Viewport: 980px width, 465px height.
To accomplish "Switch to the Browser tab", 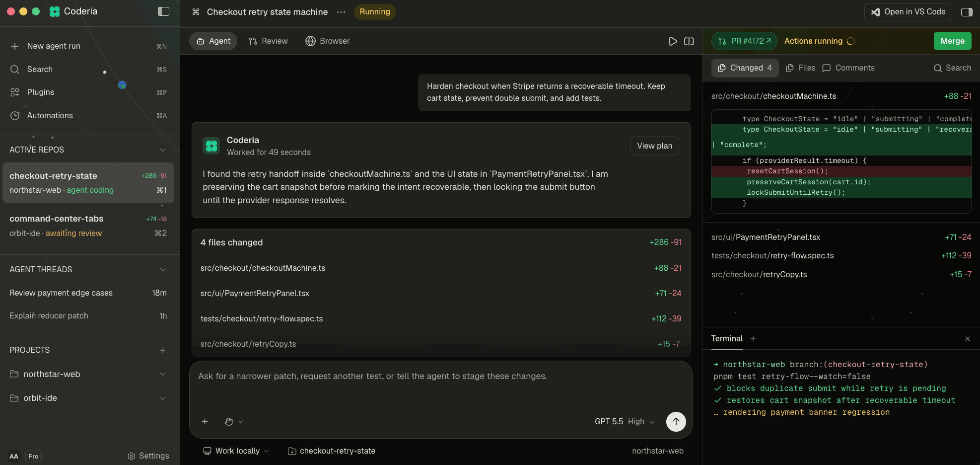I will [328, 41].
